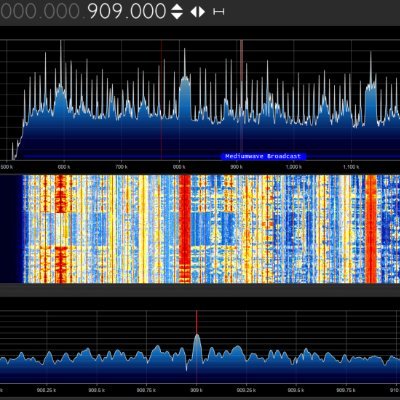Click the 700 k spectrum axis label

[121, 166]
